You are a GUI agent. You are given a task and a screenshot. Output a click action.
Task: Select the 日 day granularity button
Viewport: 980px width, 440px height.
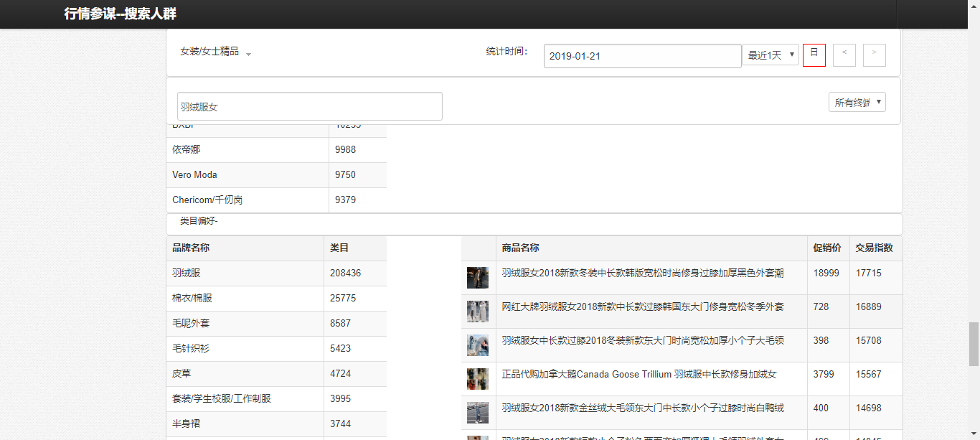click(x=814, y=55)
